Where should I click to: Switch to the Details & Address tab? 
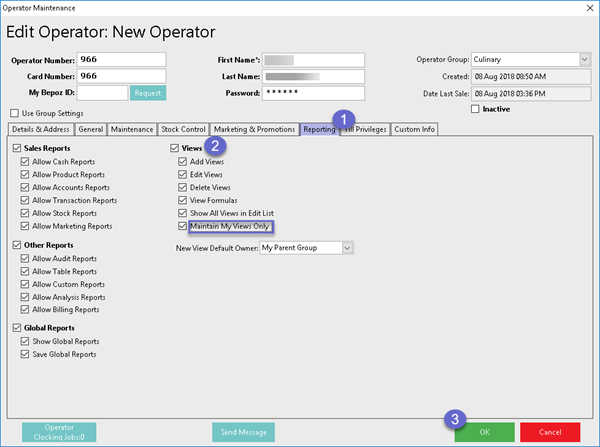coord(39,129)
